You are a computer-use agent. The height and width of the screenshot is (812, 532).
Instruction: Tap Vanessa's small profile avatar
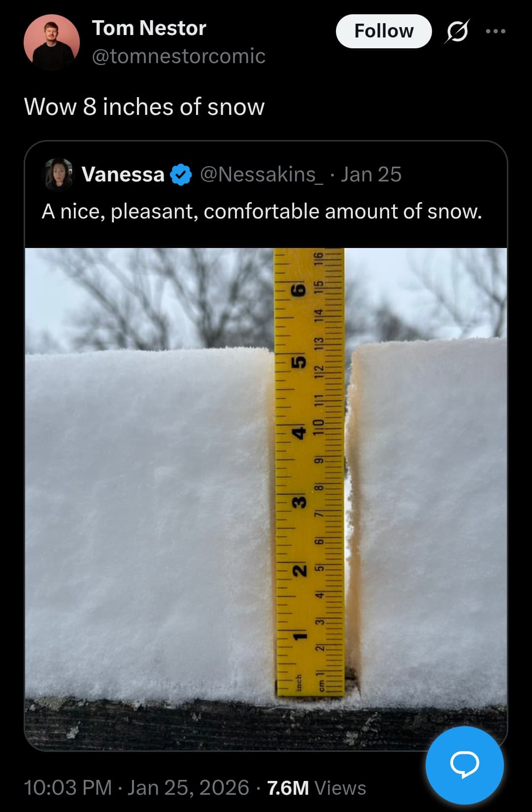tap(59, 175)
